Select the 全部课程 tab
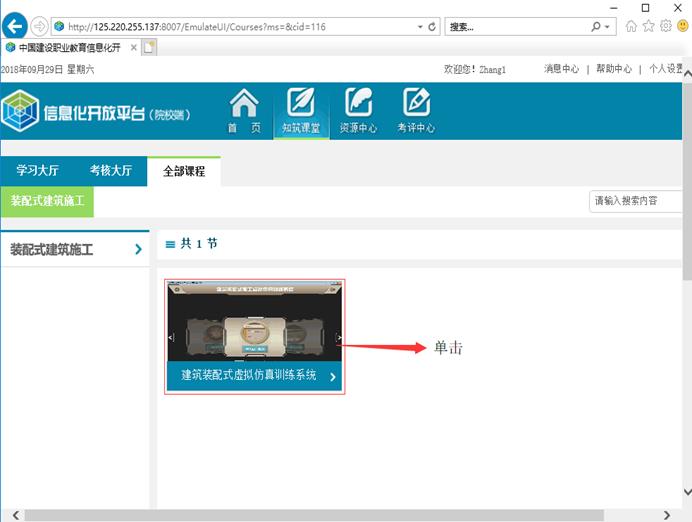Viewport: 692px width, 522px height. pyautogui.click(x=184, y=171)
